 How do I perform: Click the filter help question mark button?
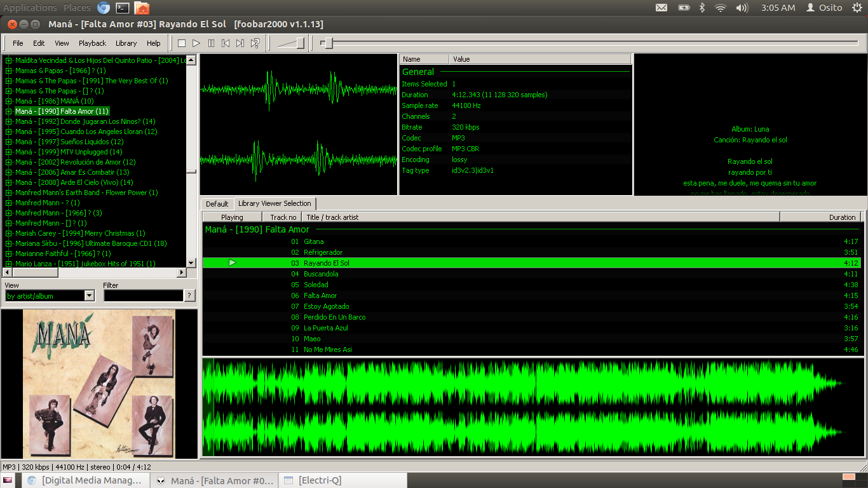[189, 295]
